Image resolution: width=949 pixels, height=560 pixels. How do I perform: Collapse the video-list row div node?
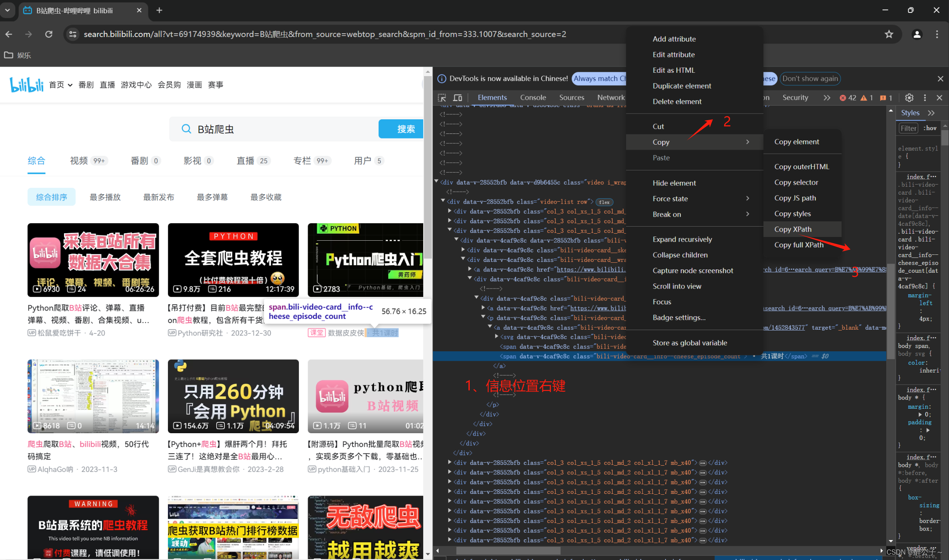[443, 201]
